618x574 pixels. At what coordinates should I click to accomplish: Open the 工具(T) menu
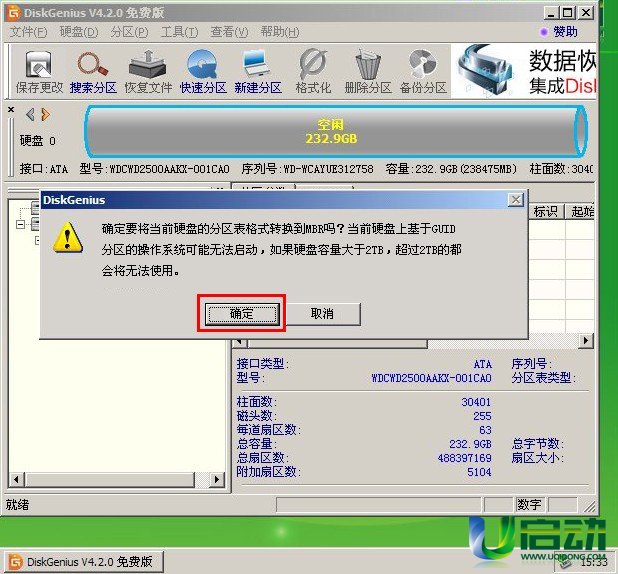(179, 32)
